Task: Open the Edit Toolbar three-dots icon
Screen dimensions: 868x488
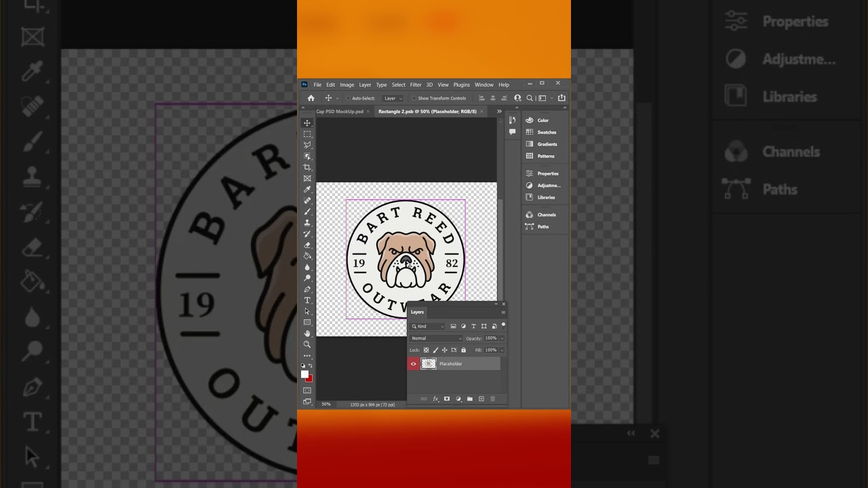Action: point(307,355)
